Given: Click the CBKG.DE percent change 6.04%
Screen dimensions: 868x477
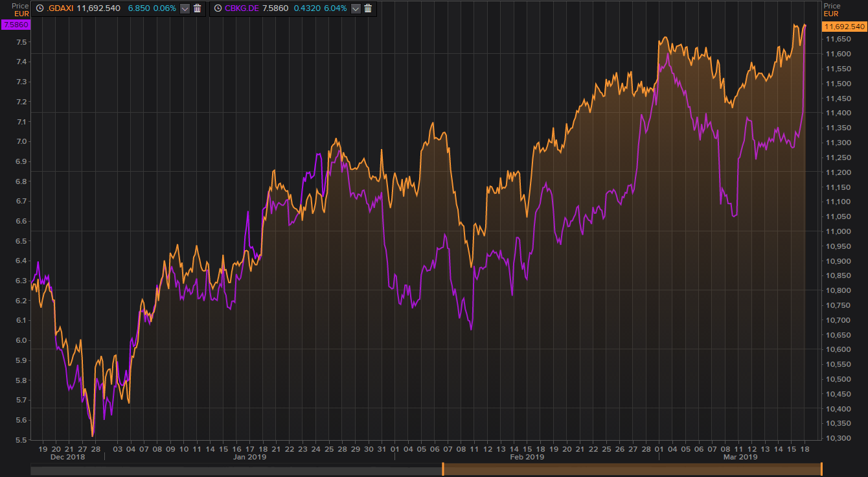Looking at the screenshot, I should tap(336, 8).
